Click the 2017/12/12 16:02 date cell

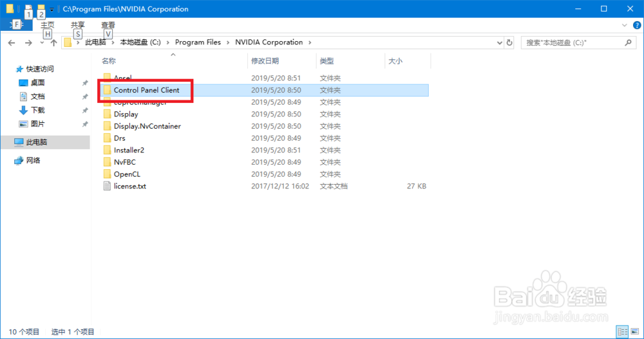[x=280, y=187]
